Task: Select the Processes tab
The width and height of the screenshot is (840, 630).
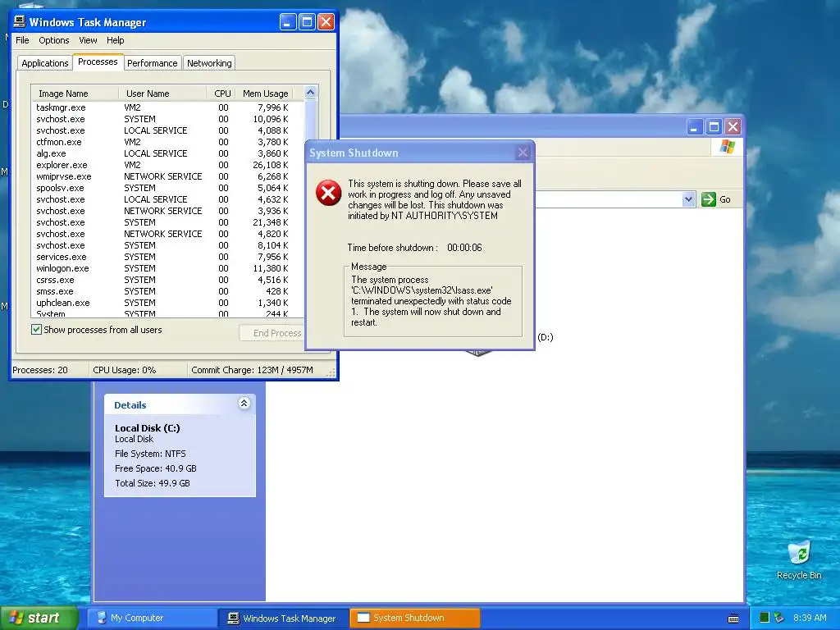Action: point(98,62)
